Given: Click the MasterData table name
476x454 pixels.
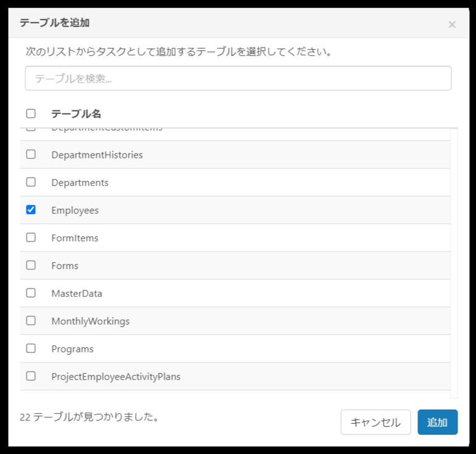Looking at the screenshot, I should click(76, 294).
